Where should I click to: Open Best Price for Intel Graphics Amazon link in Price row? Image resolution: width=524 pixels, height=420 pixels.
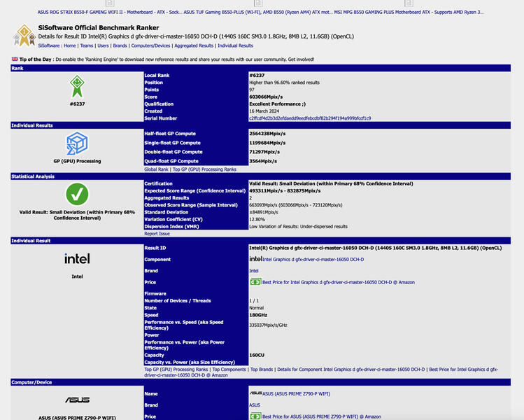[x=339, y=282]
